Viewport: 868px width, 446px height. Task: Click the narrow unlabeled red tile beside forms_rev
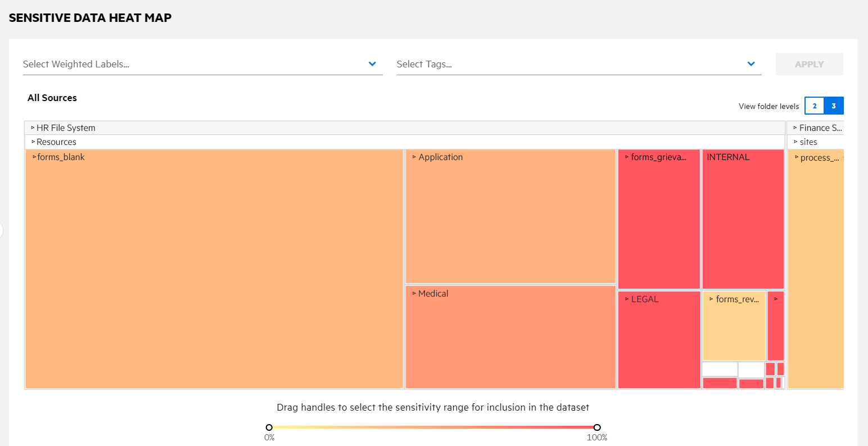pos(775,326)
